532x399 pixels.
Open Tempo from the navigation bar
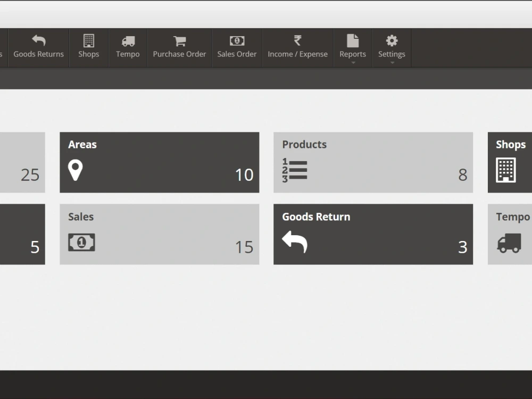pyautogui.click(x=128, y=48)
